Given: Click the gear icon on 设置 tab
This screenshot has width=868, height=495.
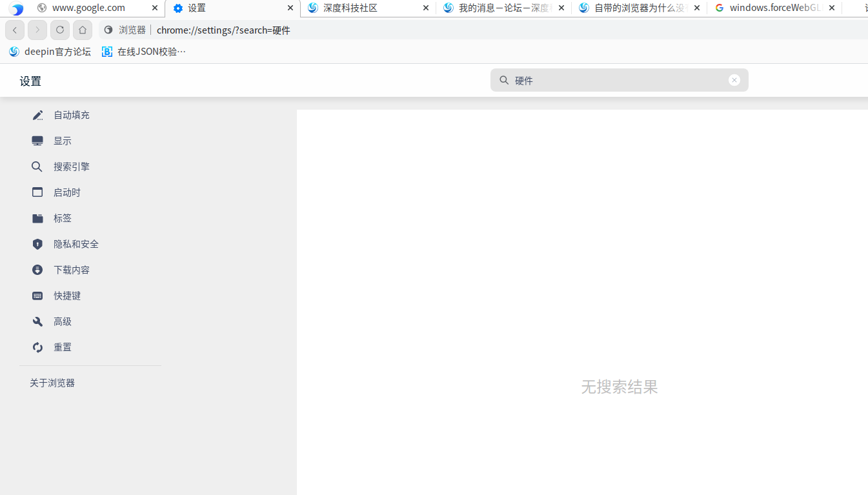Looking at the screenshot, I should (178, 8).
